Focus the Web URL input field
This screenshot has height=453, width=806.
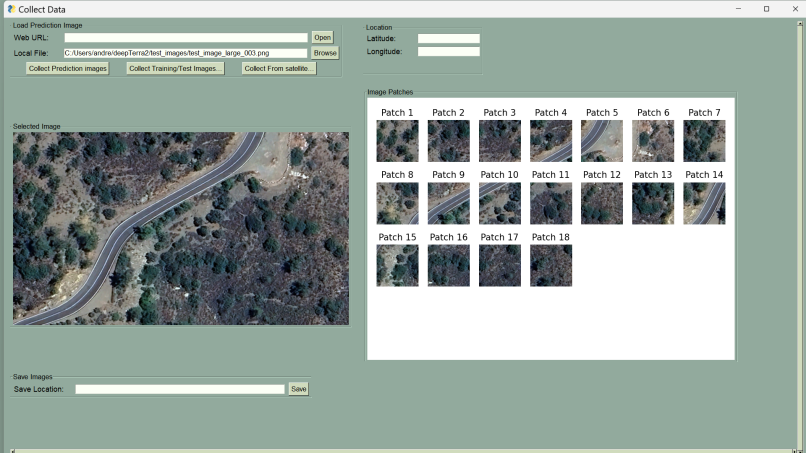coord(185,38)
